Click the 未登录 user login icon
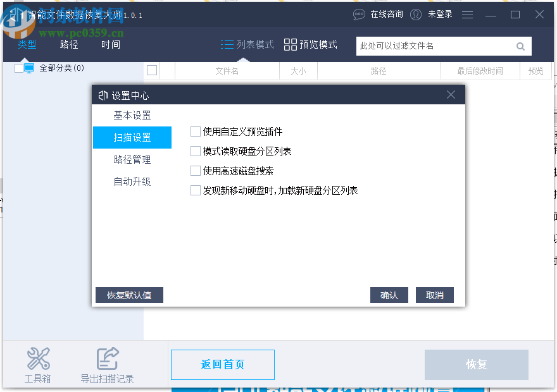 pyautogui.click(x=416, y=14)
